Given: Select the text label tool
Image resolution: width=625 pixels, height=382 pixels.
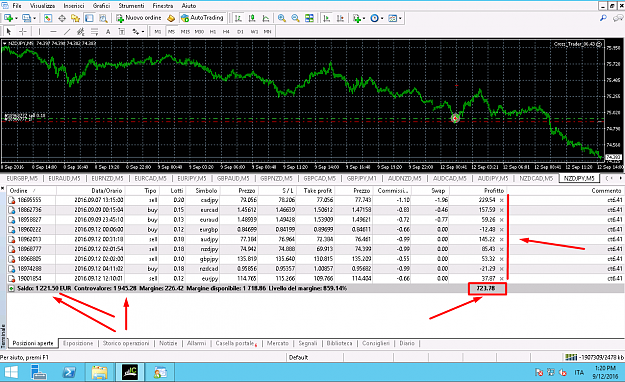Looking at the screenshot, I should click(x=122, y=32).
